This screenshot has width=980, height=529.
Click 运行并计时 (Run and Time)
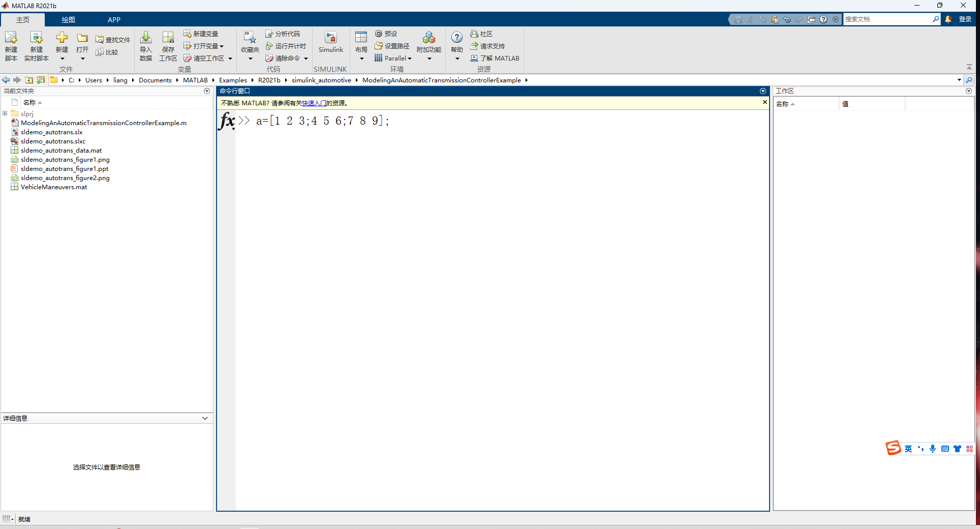click(286, 46)
